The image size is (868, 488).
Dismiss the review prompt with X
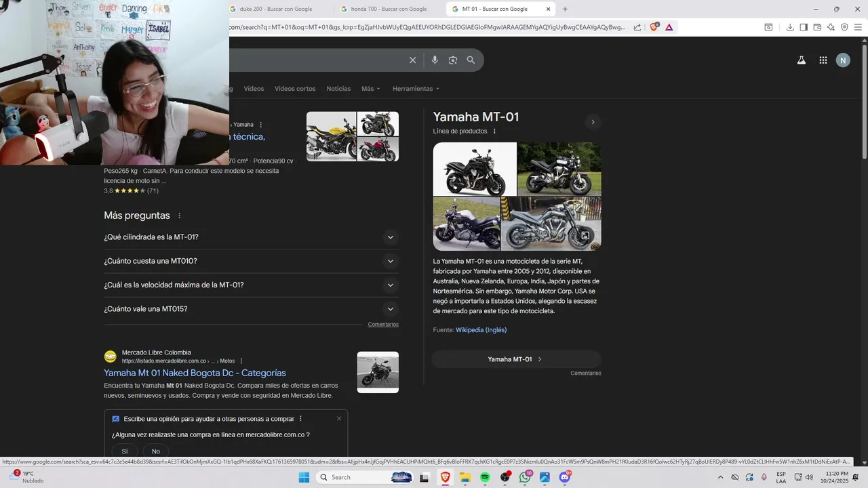(339, 418)
